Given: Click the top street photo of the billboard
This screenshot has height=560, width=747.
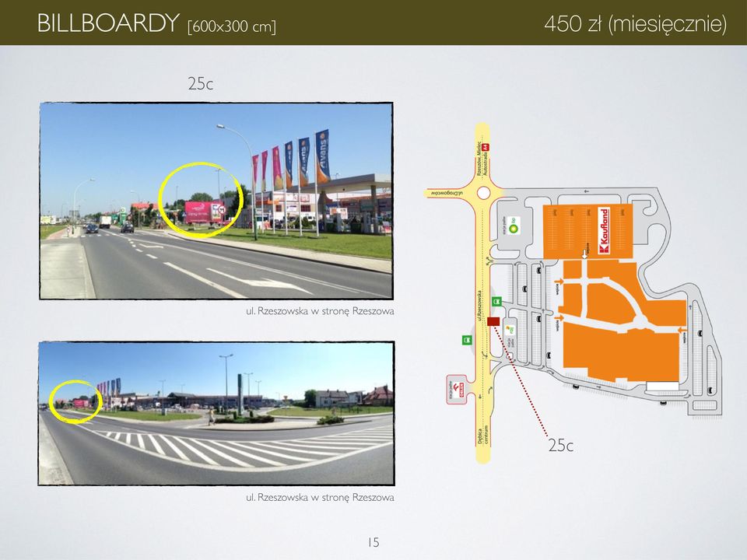Looking at the screenshot, I should (x=216, y=201).
